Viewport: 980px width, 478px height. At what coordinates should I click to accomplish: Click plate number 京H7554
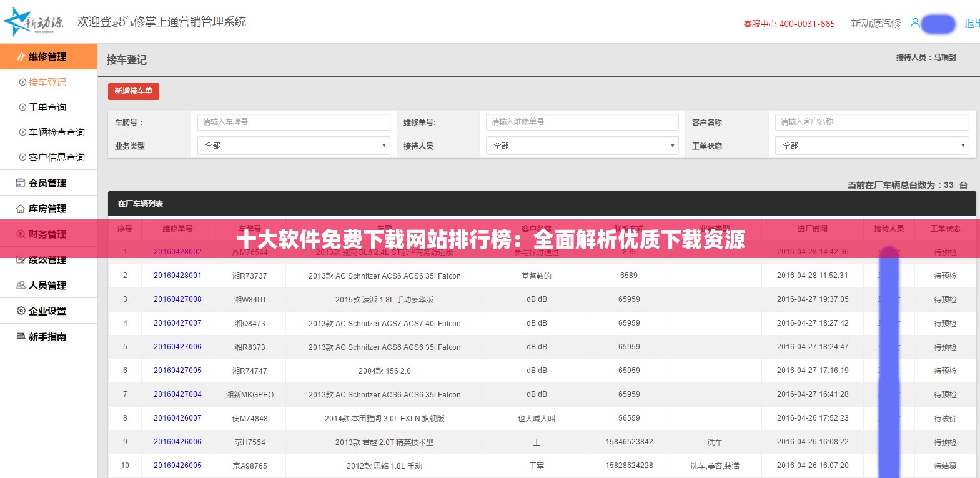250,442
